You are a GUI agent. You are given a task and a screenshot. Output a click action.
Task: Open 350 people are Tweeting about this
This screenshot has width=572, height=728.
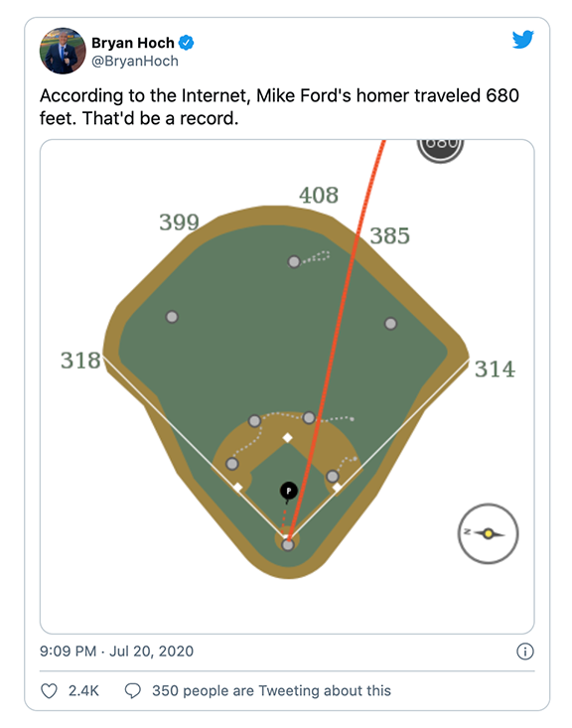coord(272,691)
